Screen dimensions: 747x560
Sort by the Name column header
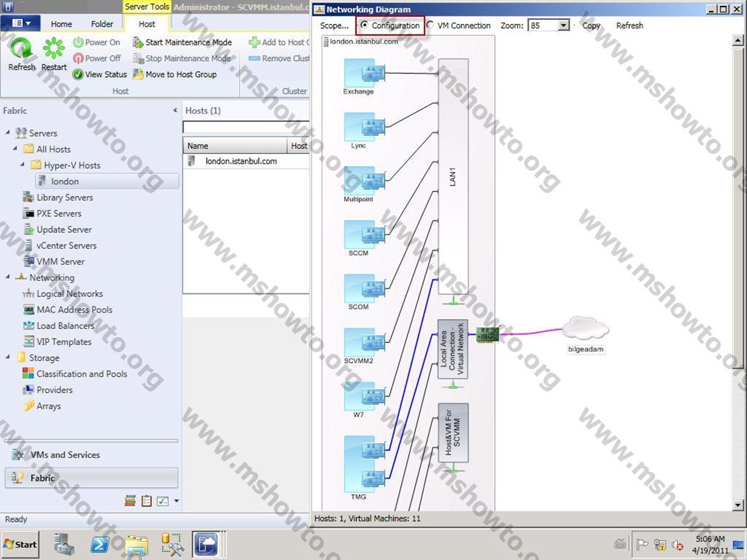[236, 146]
